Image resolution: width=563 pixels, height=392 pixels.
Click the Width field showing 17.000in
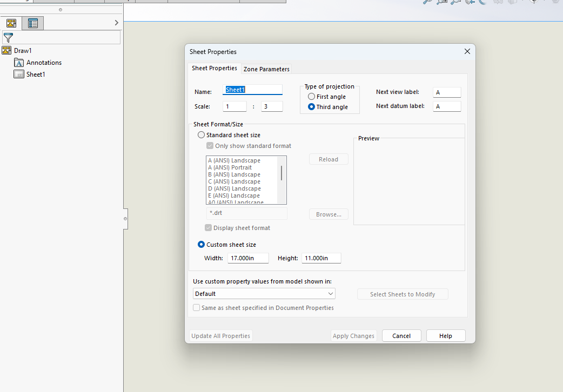click(x=248, y=258)
